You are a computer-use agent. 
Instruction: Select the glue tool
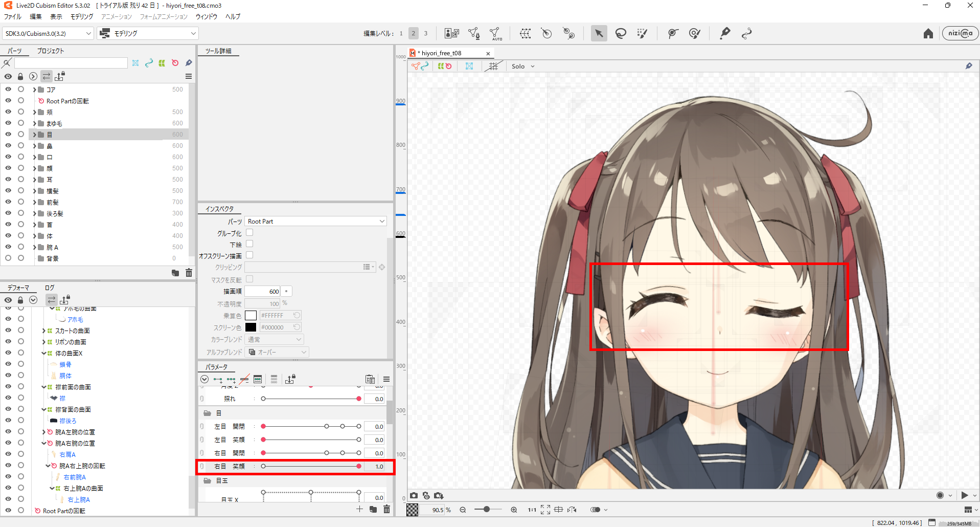coord(673,33)
